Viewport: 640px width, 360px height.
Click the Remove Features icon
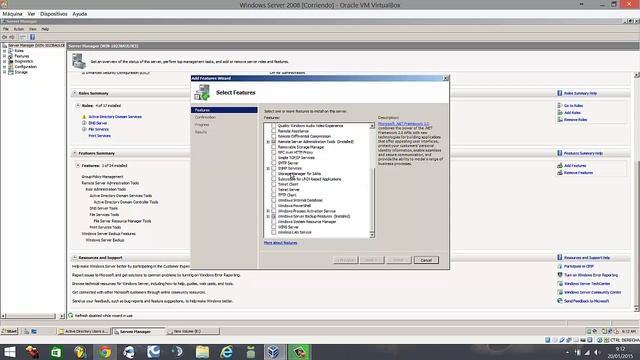560,173
